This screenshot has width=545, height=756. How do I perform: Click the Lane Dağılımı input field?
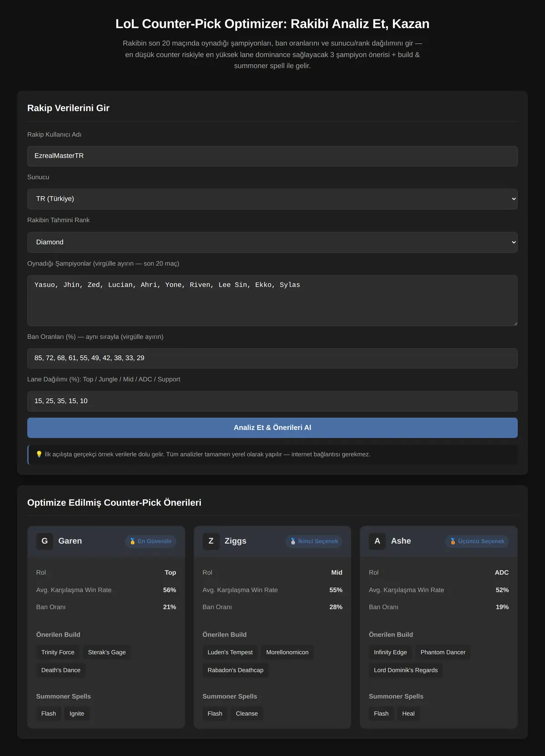(x=272, y=401)
